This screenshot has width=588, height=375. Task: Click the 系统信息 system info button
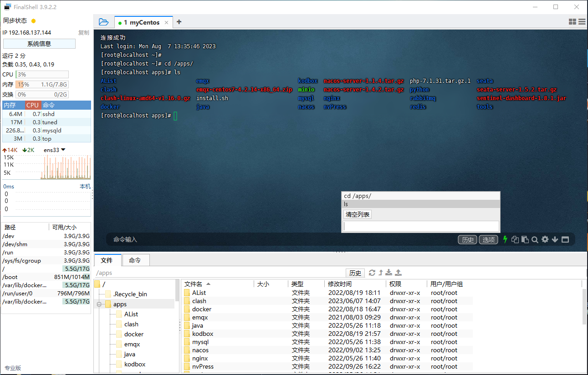(39, 44)
